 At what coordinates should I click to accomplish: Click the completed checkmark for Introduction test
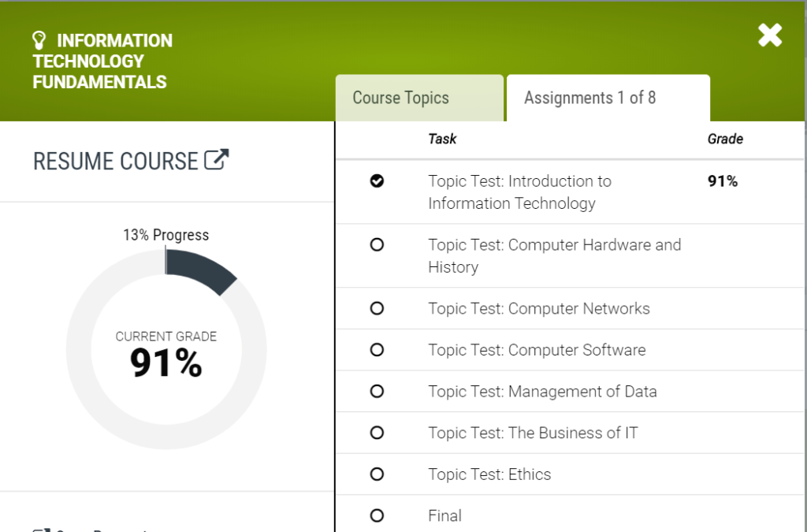coord(377,181)
